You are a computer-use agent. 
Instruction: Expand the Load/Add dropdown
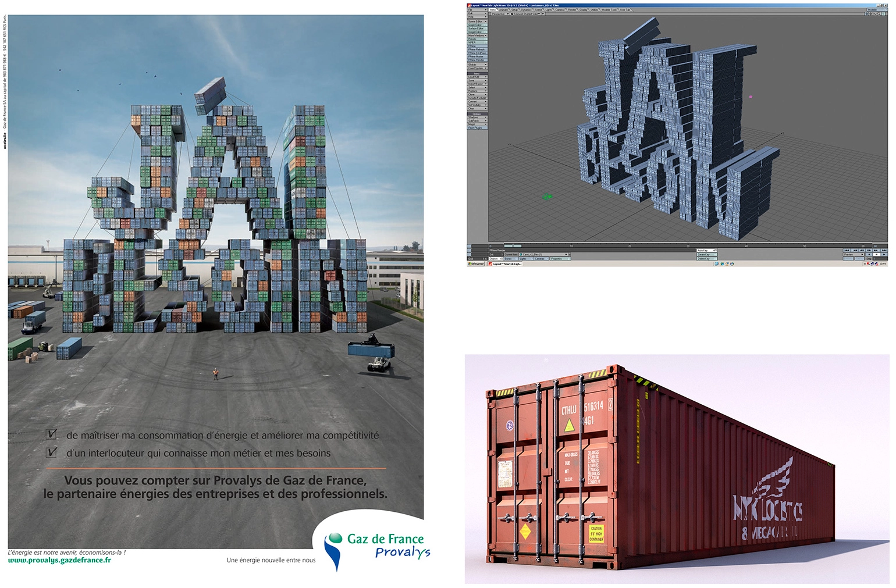(x=477, y=77)
